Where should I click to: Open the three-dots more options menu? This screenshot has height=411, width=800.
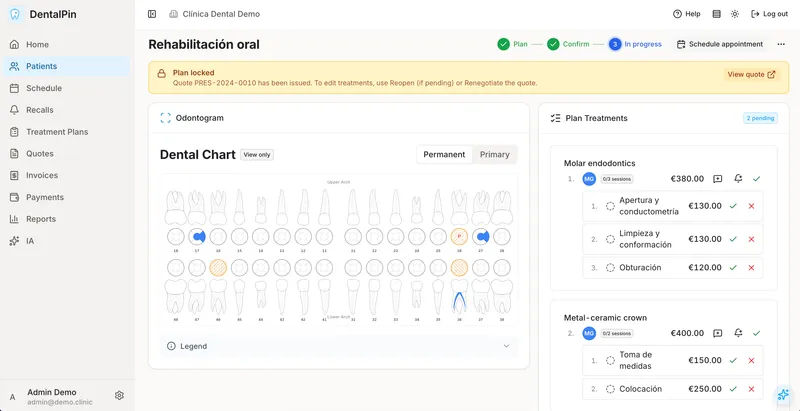(x=781, y=44)
